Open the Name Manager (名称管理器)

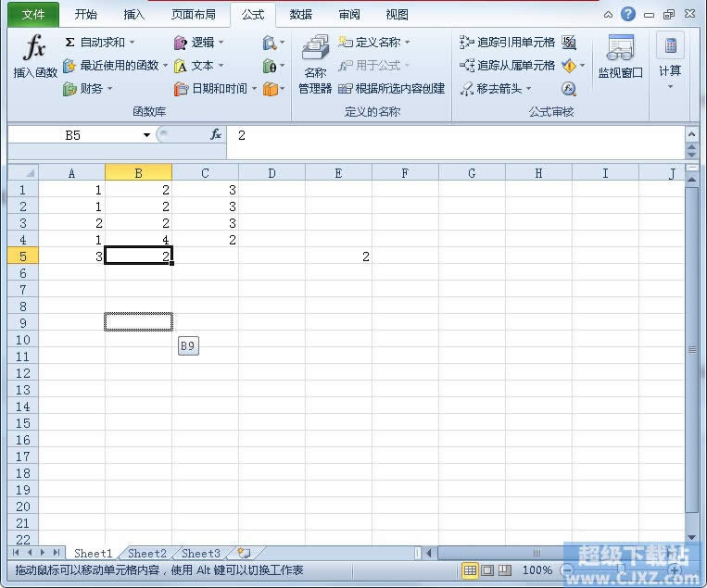click(x=315, y=64)
